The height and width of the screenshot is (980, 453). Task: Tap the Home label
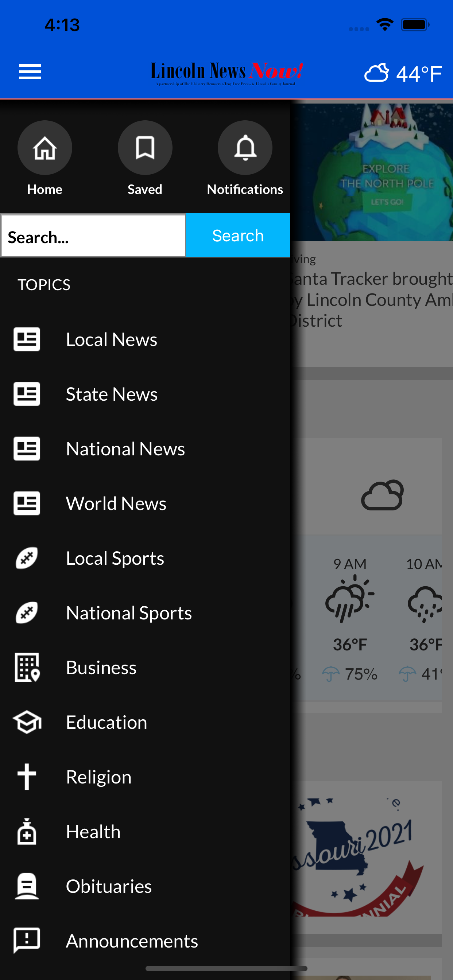45,190
